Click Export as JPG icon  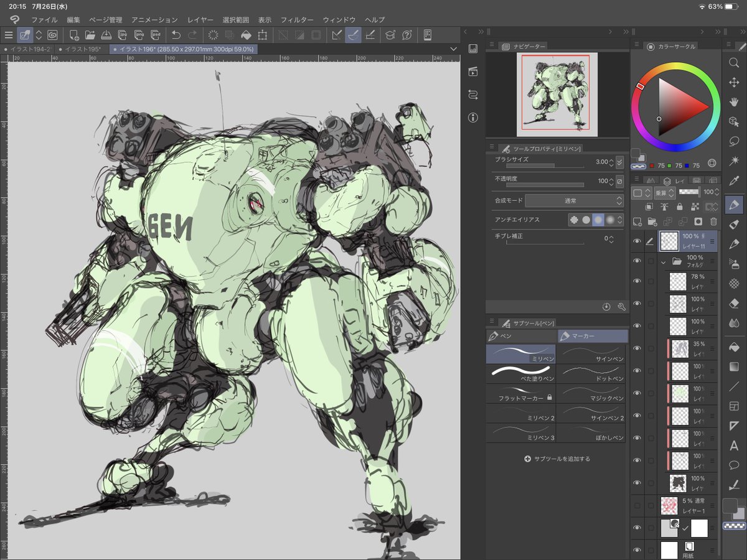(x=123, y=35)
